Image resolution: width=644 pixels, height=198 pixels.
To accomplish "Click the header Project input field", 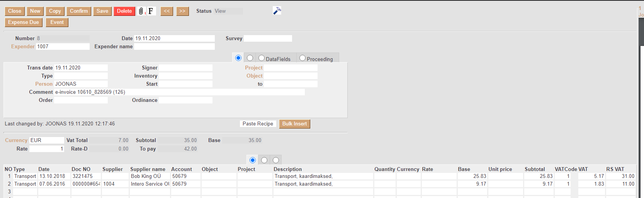I will click(291, 68).
